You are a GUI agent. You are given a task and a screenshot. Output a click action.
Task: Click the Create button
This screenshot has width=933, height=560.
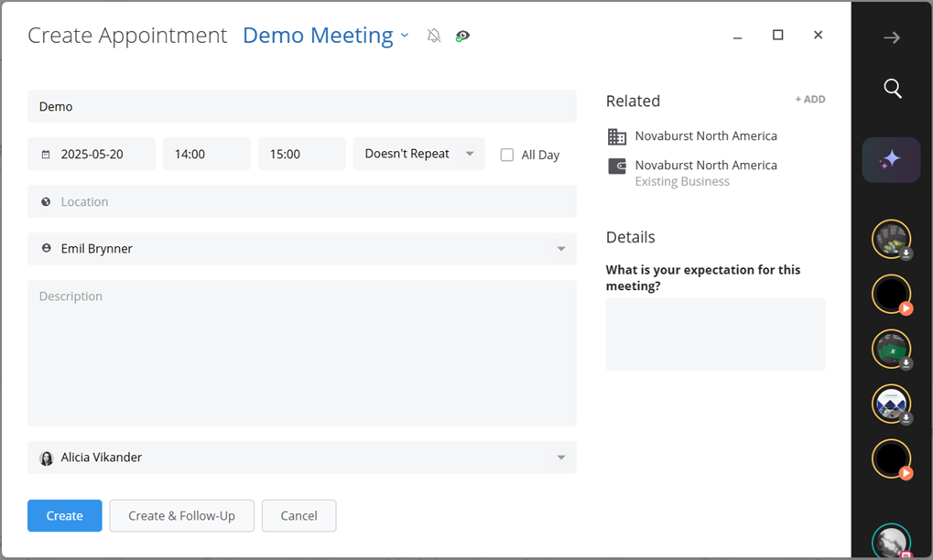pos(64,515)
